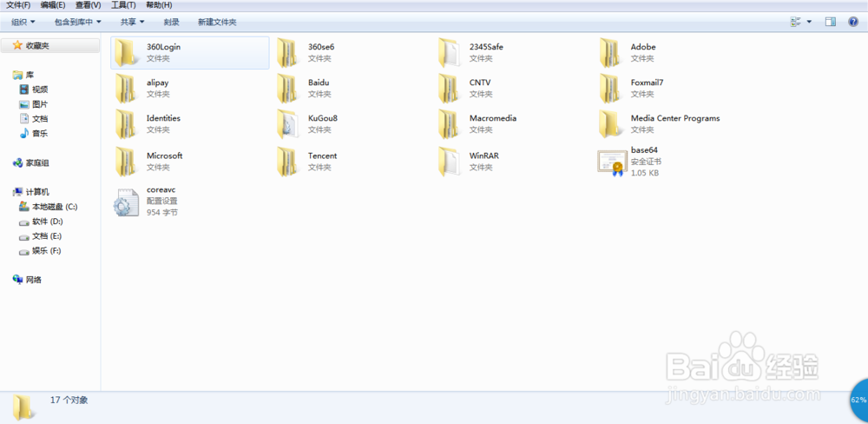The image size is (868, 424).
Task: Open the 图片 library
Action: coord(40,104)
